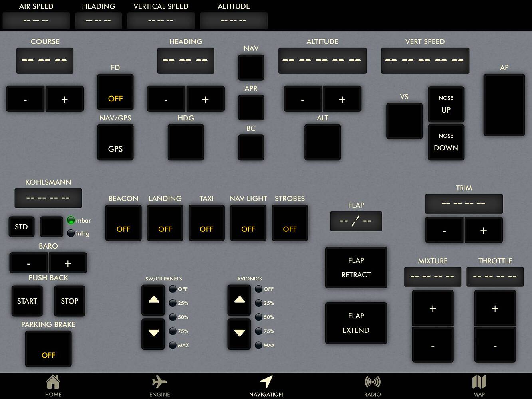Decrease Altitude with the minus button
Image resolution: width=532 pixels, height=399 pixels.
(303, 99)
